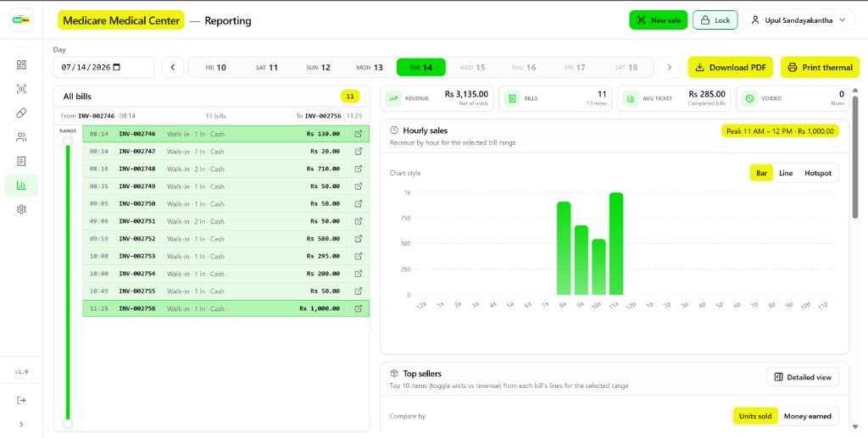Image resolution: width=868 pixels, height=438 pixels.
Task: Go to previous days with left arrow
Action: (x=173, y=68)
